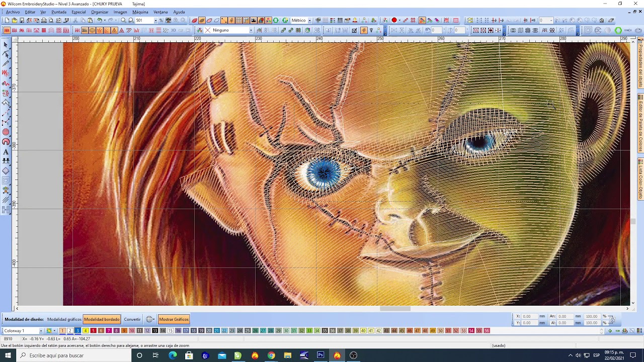This screenshot has height=362, width=644.
Task: Click the horizontal scrollbar thumb
Action: pyautogui.click(x=395, y=309)
